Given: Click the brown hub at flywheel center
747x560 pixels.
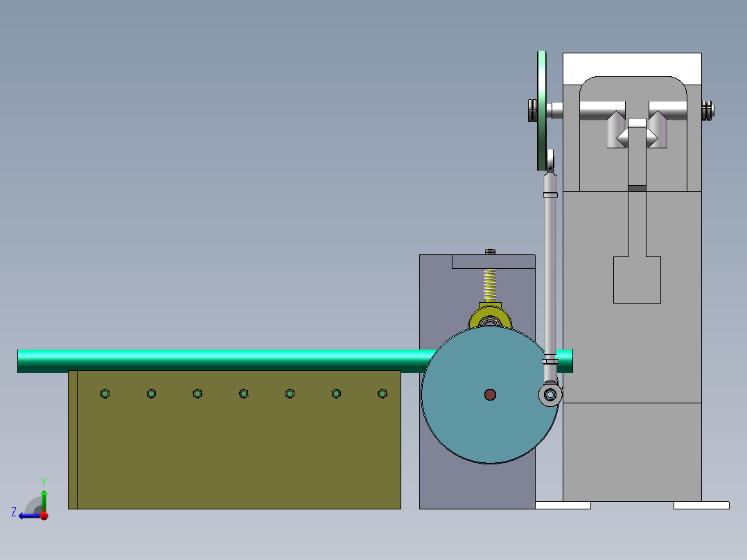Looking at the screenshot, I should tap(491, 395).
